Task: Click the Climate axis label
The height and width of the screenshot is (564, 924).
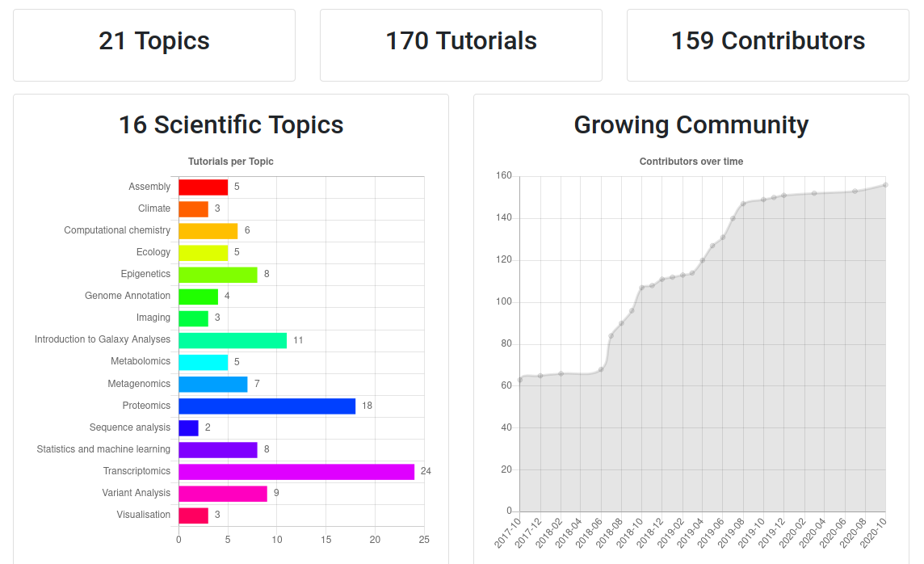Action: click(x=153, y=208)
